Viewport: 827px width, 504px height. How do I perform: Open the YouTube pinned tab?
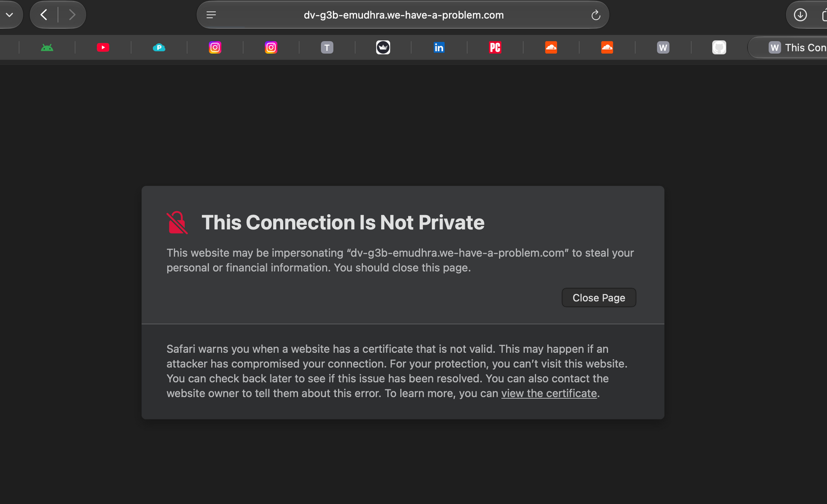103,47
